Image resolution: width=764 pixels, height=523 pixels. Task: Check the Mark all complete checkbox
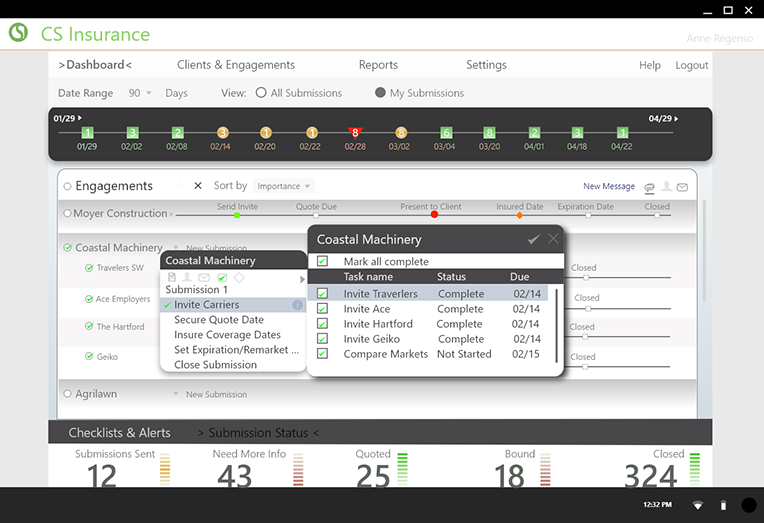coord(323,262)
